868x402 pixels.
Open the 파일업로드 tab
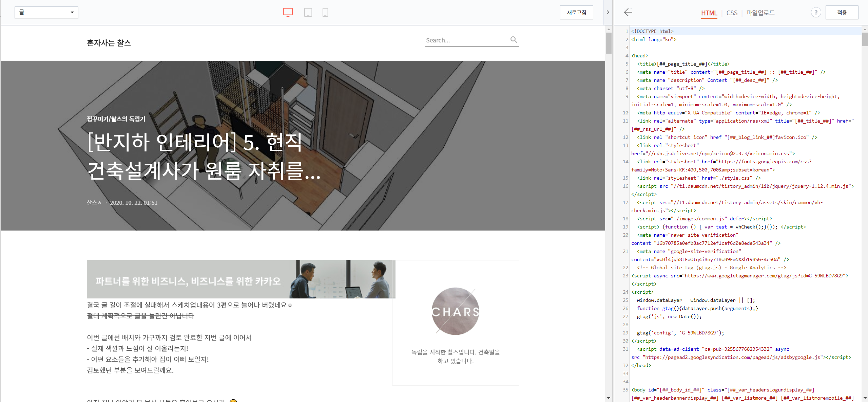click(760, 13)
